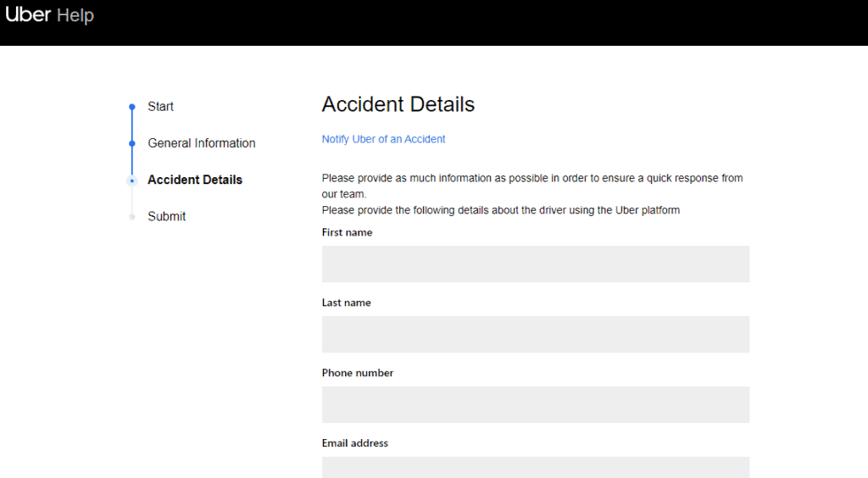Click the Accident Details page heading
868x478 pixels.
click(398, 104)
